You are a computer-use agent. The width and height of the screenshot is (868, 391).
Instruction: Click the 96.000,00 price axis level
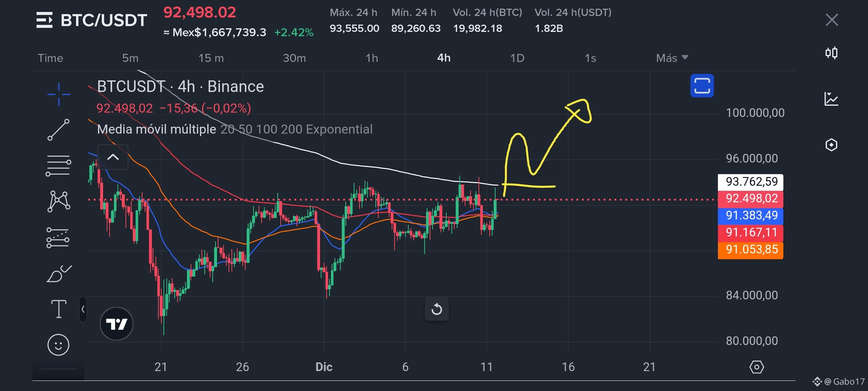click(752, 158)
